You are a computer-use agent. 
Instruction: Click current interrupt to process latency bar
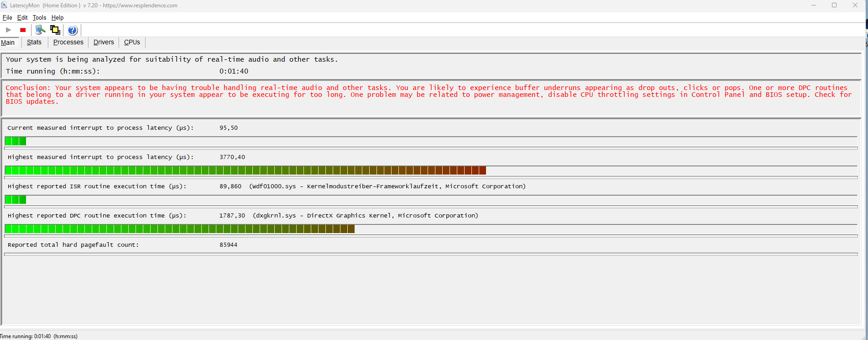[x=431, y=141]
